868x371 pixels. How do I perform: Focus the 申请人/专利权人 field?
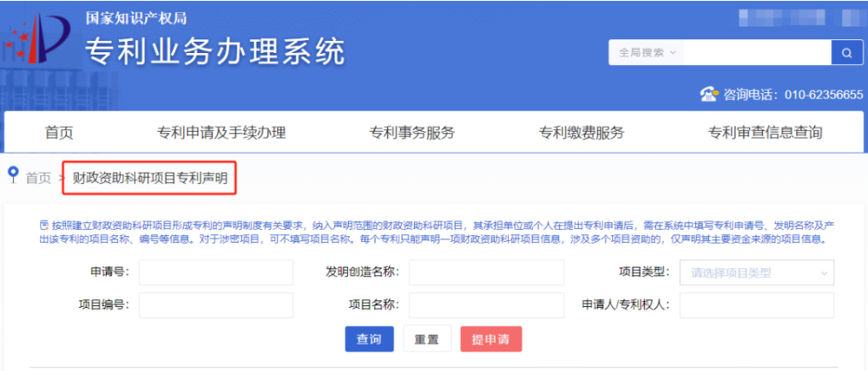(x=756, y=305)
